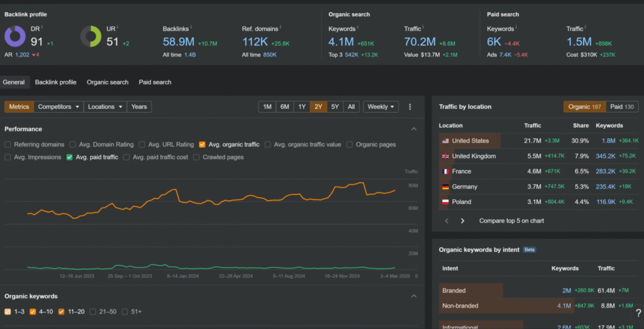Viewport: 644px width, 329px height.
Task: Open the Competitors dropdown
Action: (59, 107)
